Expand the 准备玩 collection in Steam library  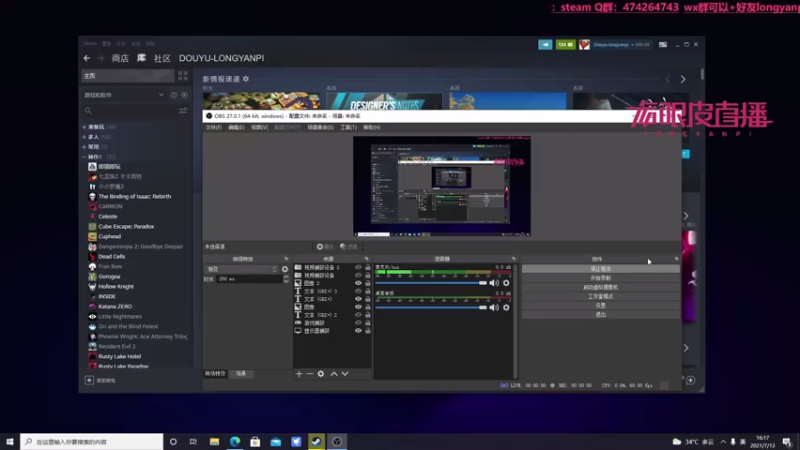coord(84,127)
